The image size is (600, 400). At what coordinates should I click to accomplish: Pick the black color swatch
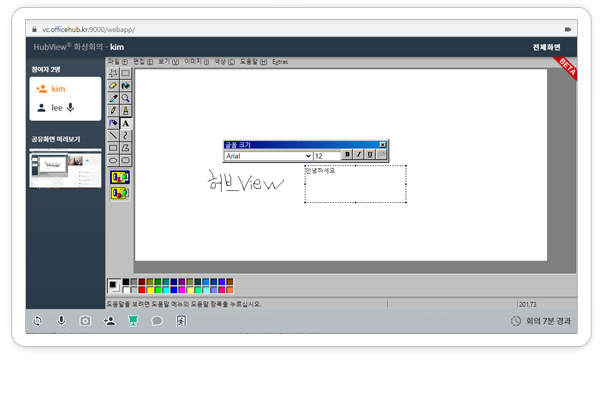tap(126, 282)
